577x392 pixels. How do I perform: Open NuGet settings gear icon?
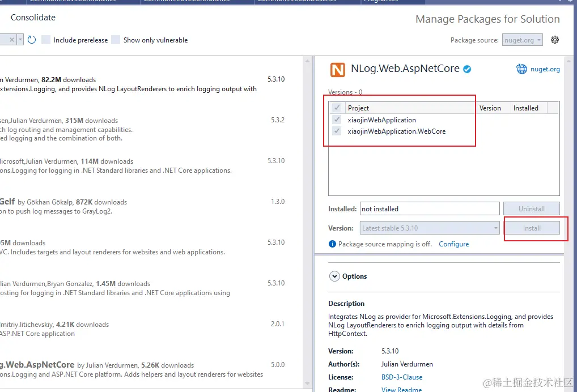point(554,40)
